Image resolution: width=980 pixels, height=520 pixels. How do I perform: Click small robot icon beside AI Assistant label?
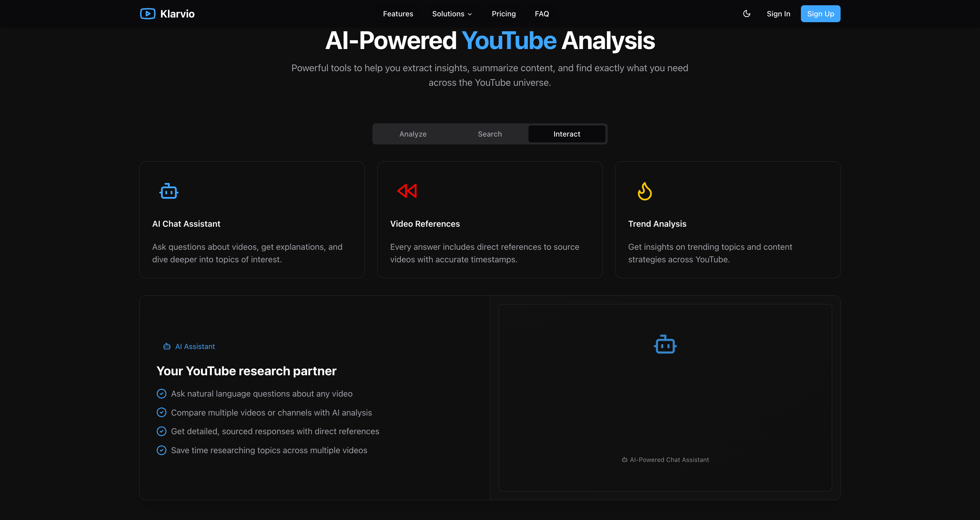[167, 346]
